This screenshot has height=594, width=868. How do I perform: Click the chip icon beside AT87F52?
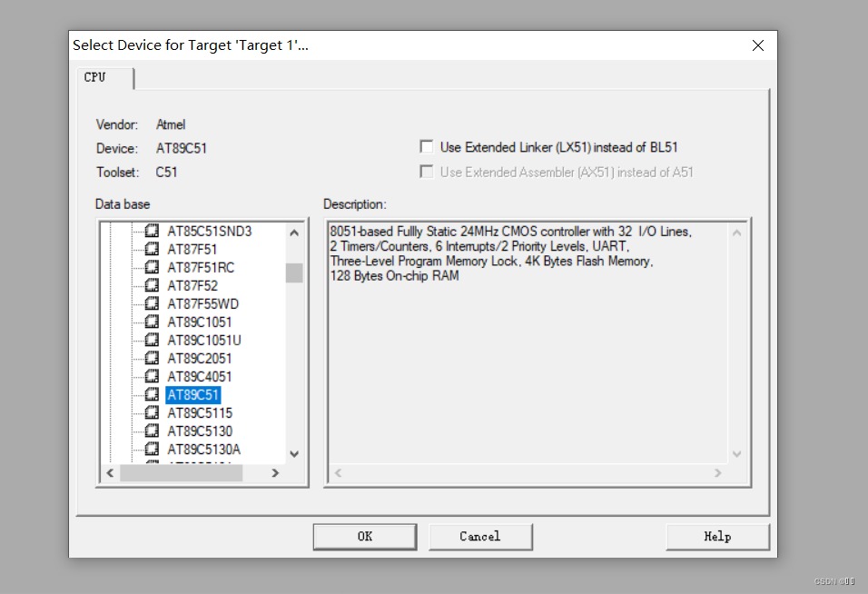coord(152,286)
